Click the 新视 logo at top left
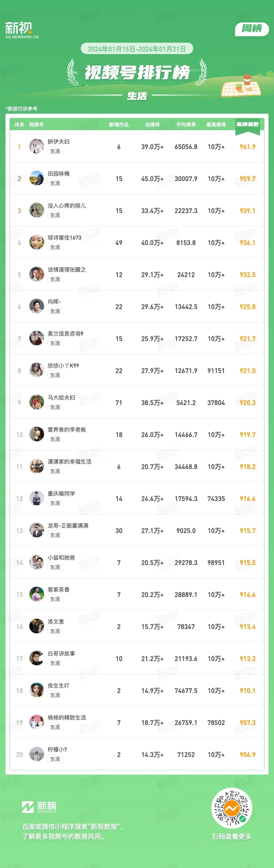The height and width of the screenshot is (868, 274). (x=22, y=30)
